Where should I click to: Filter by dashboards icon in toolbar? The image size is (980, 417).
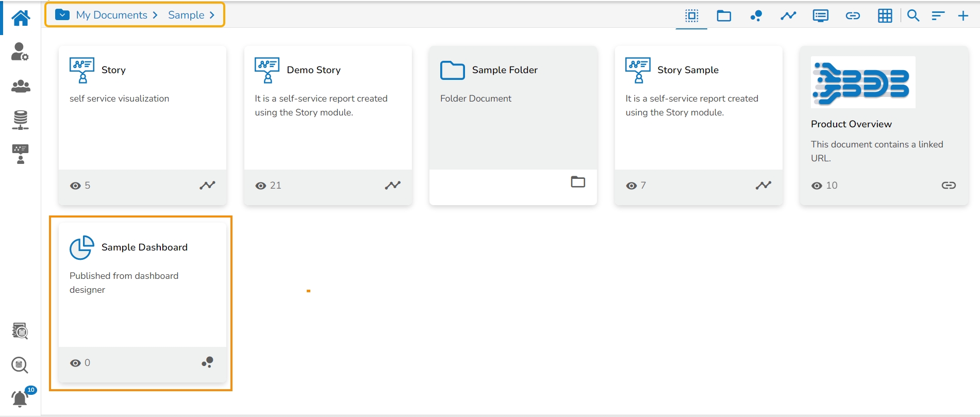click(756, 15)
